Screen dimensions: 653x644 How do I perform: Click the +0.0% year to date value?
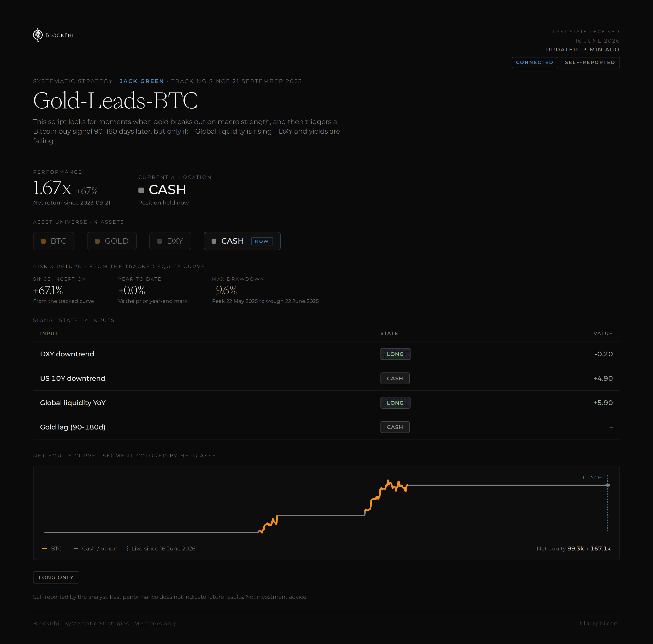[x=131, y=290]
